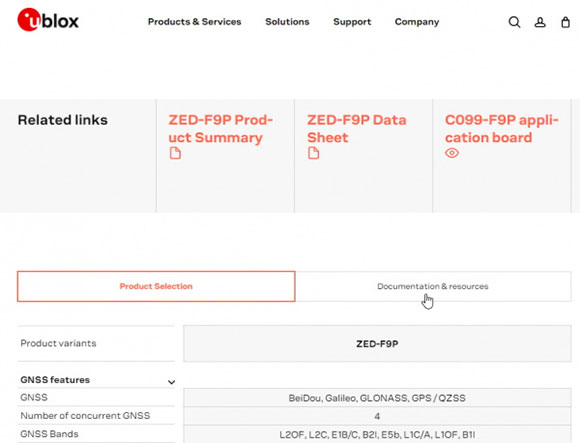Select the Product Selection tab
Screen dimensions: 580x443
click(x=156, y=286)
